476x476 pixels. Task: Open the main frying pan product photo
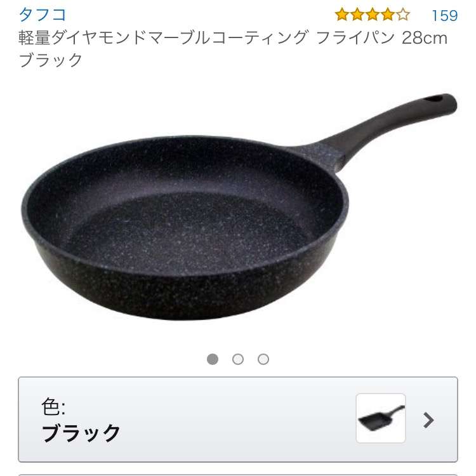[x=239, y=206]
